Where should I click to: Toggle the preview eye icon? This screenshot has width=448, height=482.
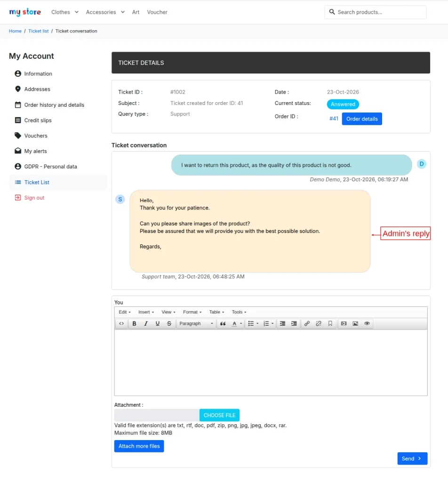tap(367, 323)
